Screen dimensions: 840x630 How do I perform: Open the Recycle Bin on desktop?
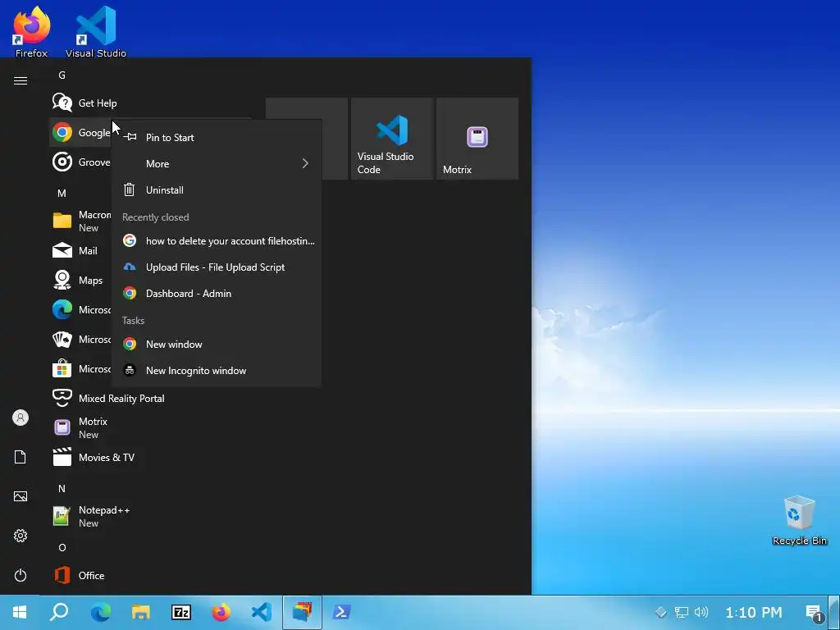pos(799,521)
